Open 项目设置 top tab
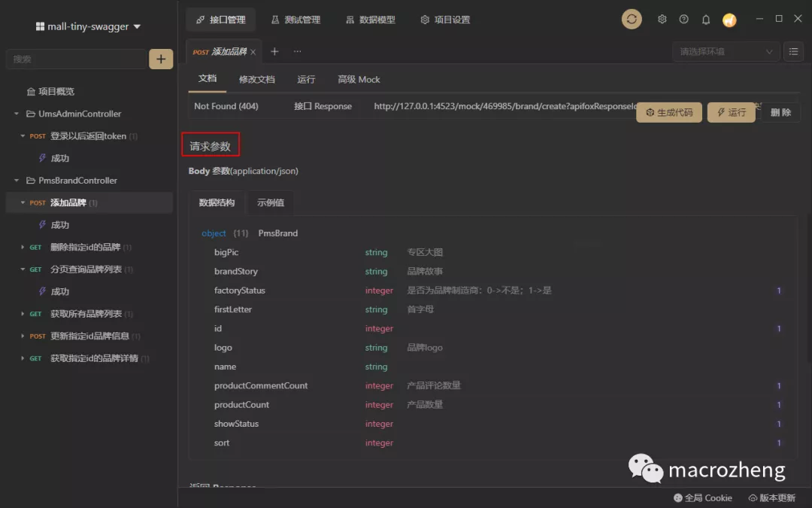Viewport: 812px width, 508px height. pyautogui.click(x=445, y=20)
